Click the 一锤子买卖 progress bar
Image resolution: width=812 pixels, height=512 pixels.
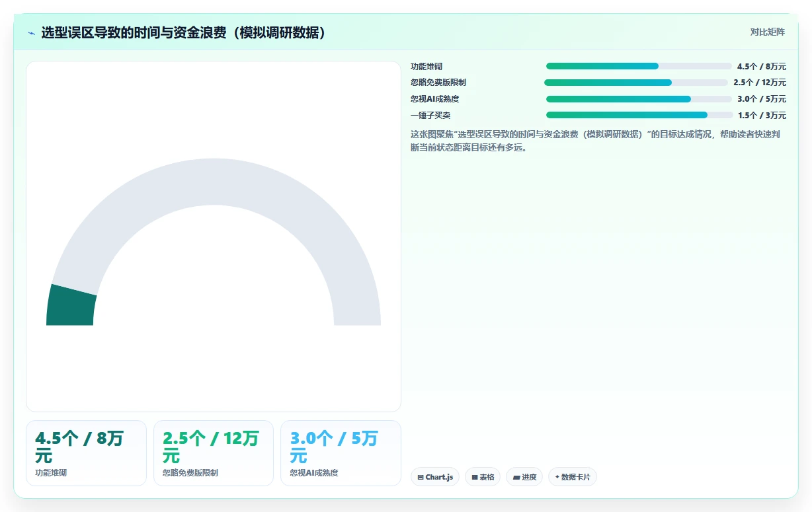tap(639, 115)
